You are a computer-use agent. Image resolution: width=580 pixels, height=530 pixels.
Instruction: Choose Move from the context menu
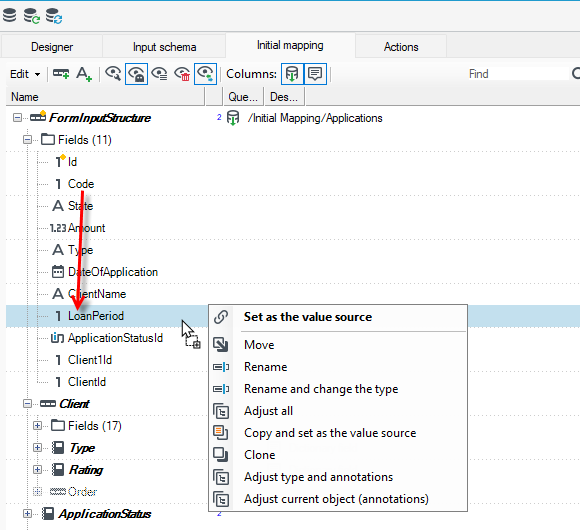(x=338, y=345)
